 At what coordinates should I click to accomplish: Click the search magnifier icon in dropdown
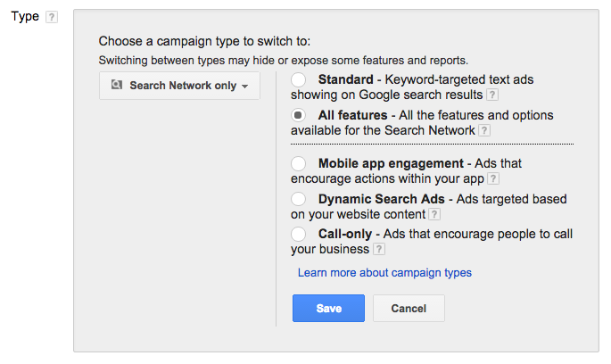pos(117,85)
